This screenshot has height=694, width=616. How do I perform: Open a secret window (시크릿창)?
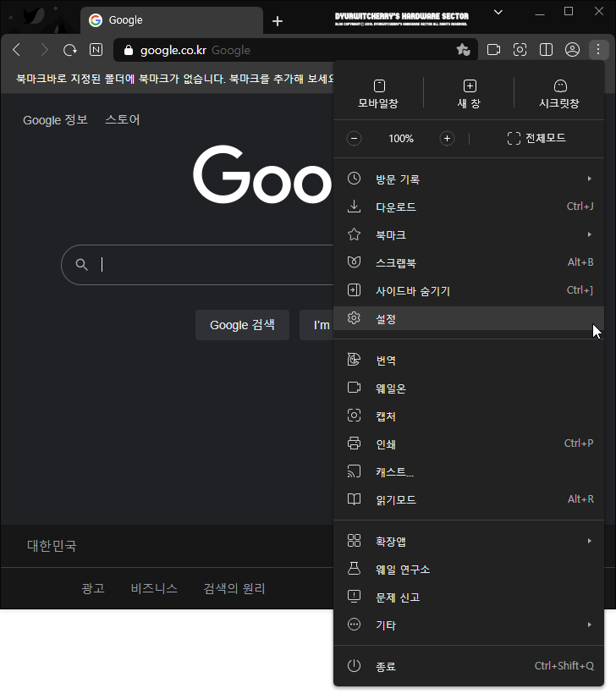pyautogui.click(x=559, y=94)
